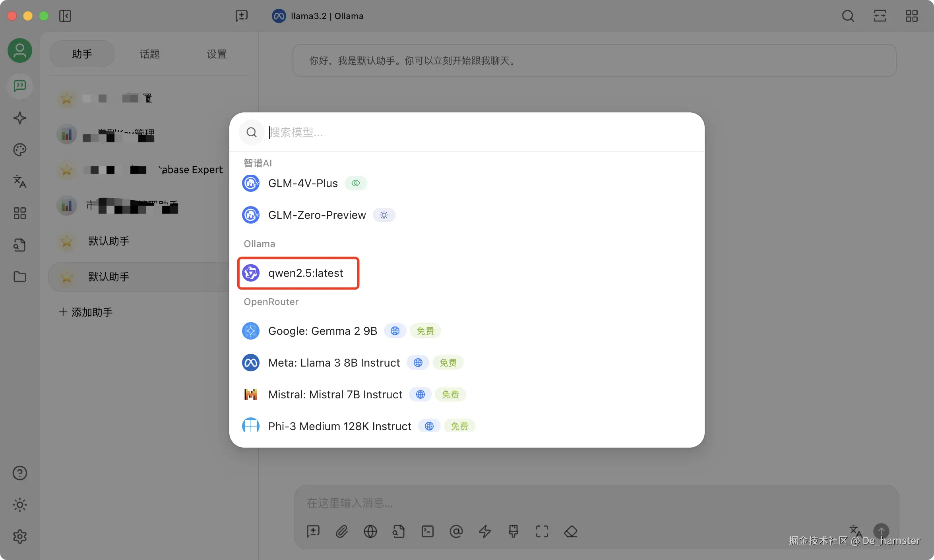
Task: Open the sparkle agents icon in sidebar
Action: click(x=19, y=118)
